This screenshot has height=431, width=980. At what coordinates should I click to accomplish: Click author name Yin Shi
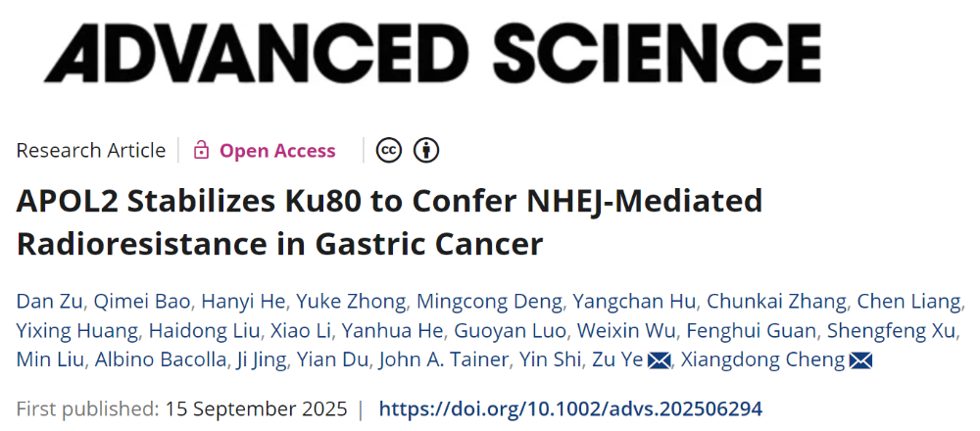[x=547, y=359]
